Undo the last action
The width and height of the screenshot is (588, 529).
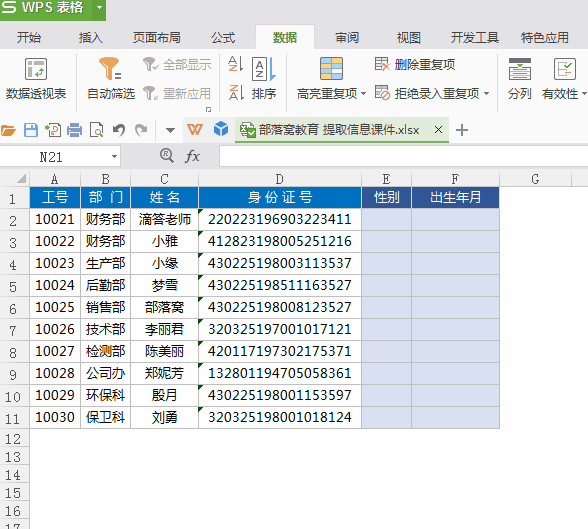pos(119,130)
